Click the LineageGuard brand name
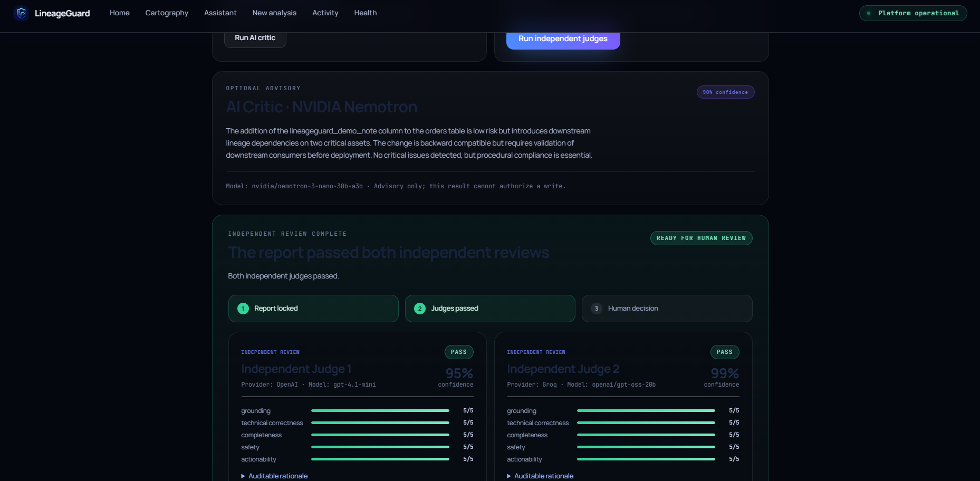Screen dimensions: 980x481 tap(62, 13)
